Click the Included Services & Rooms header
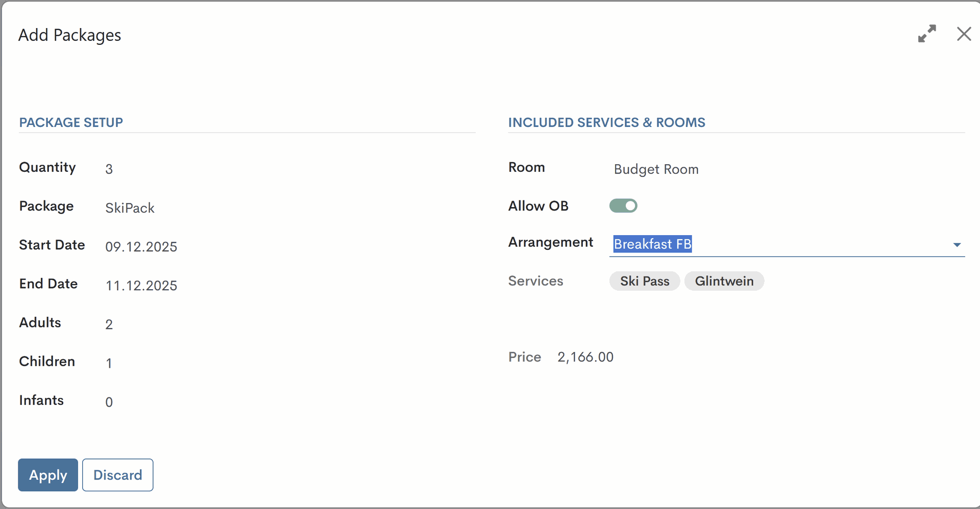Screen dimensions: 980x509 (x=606, y=122)
